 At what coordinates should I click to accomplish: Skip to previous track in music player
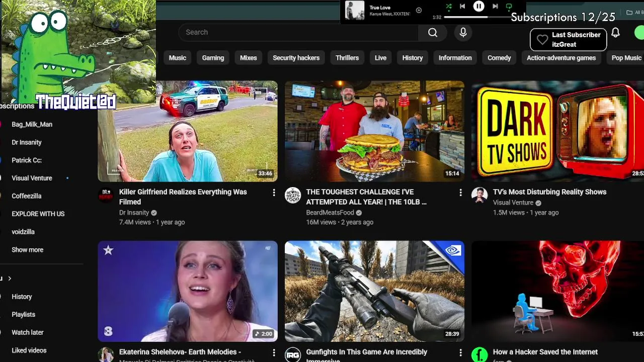[x=462, y=7]
